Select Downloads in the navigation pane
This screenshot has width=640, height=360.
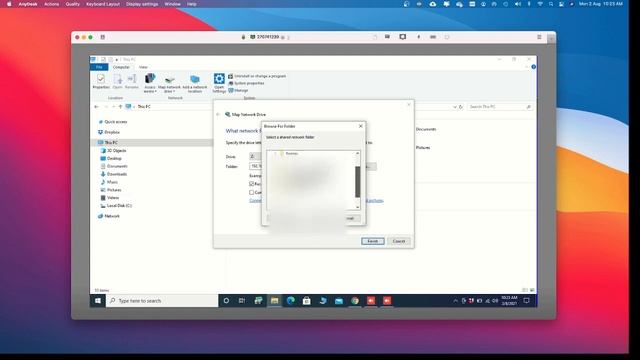click(114, 174)
